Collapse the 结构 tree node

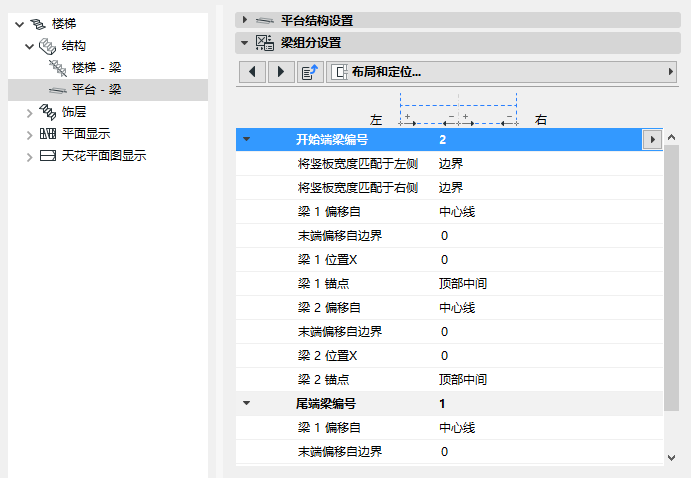(30, 46)
